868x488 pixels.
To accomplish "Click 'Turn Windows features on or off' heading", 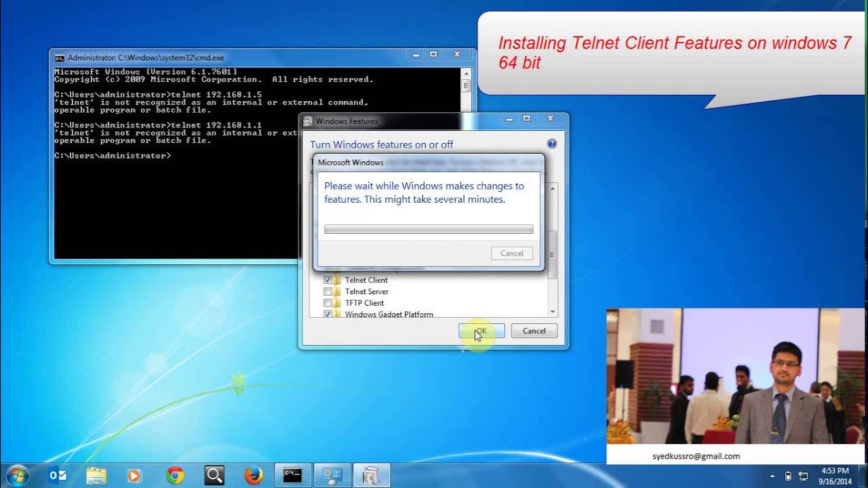I will click(382, 144).
